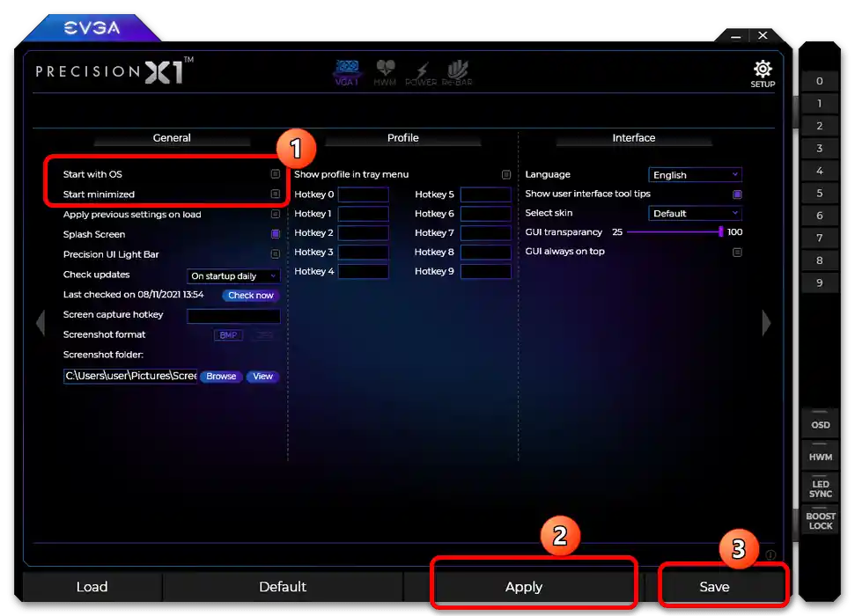Viewport: 855px width, 616px height.
Task: Minimize the Precision X1 window
Action: tap(735, 37)
